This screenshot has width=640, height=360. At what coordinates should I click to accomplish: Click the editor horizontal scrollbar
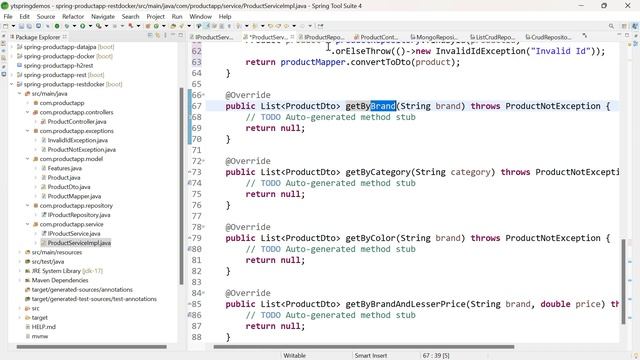[364, 347]
